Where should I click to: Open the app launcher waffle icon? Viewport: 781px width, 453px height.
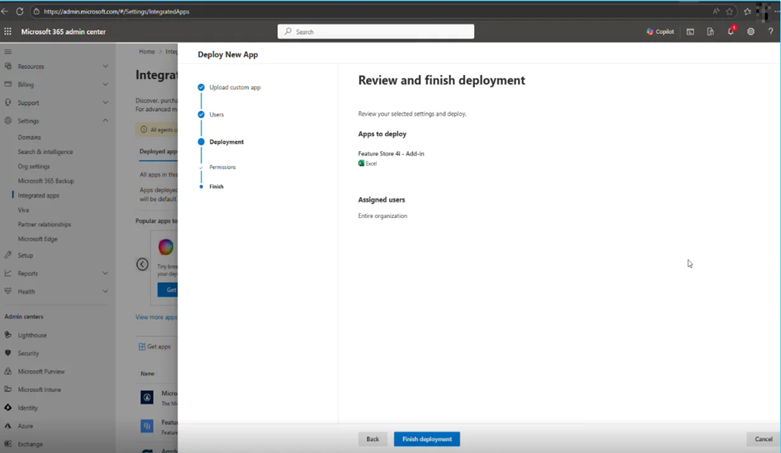8,32
